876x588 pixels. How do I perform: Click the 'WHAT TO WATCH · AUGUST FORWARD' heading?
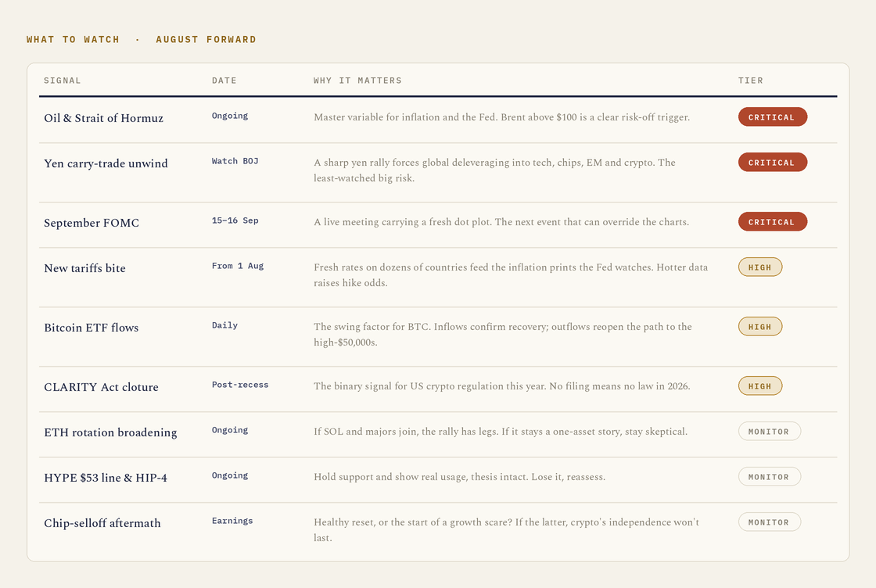[142, 39]
